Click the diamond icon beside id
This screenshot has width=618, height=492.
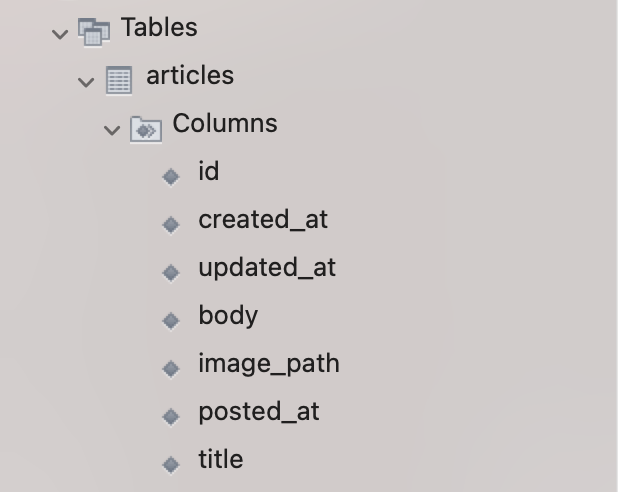click(x=171, y=176)
